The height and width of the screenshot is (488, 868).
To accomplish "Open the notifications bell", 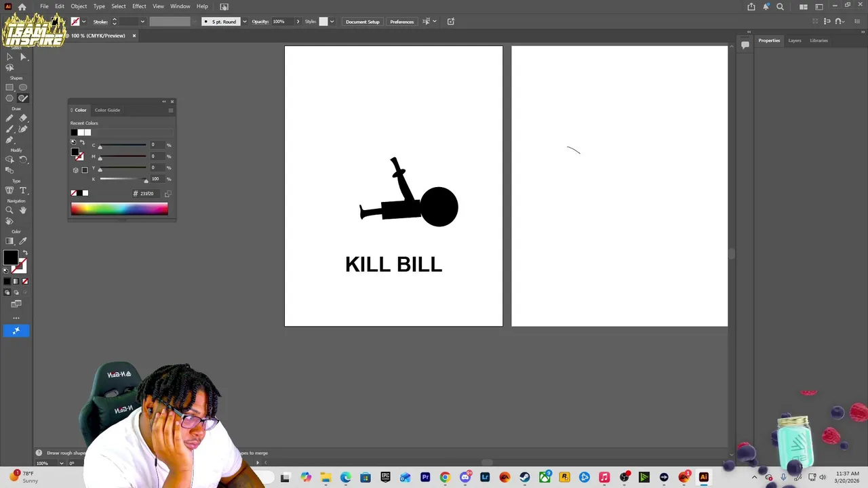I will [x=766, y=7].
